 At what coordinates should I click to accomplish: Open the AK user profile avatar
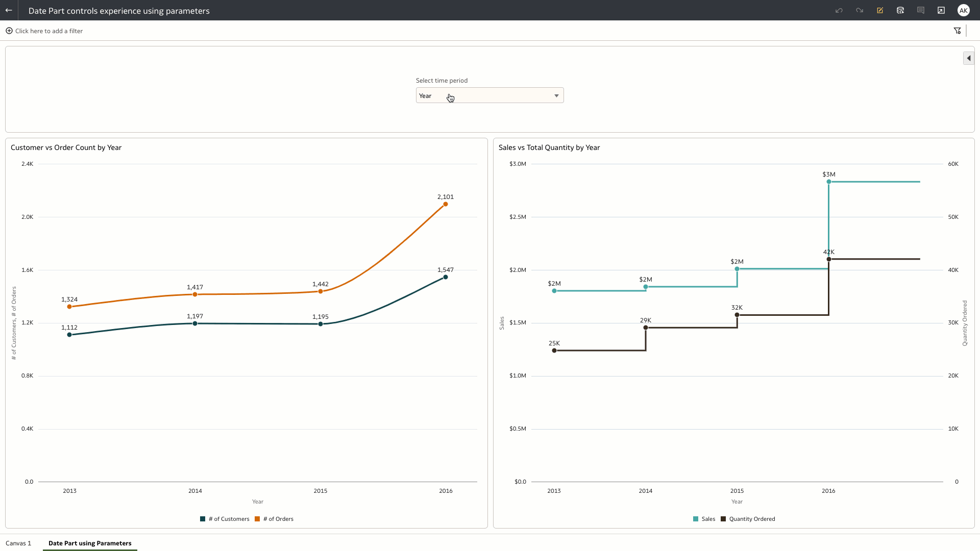point(963,10)
